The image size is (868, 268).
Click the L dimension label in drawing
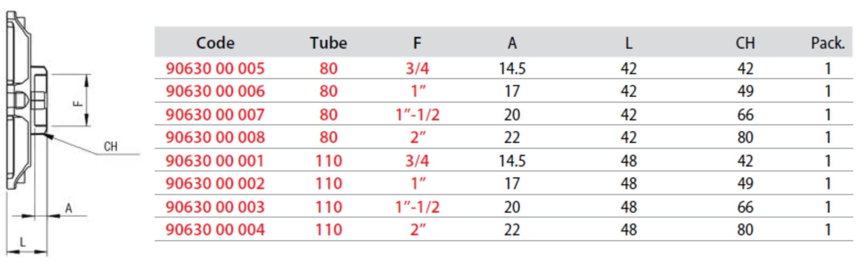pos(22,242)
